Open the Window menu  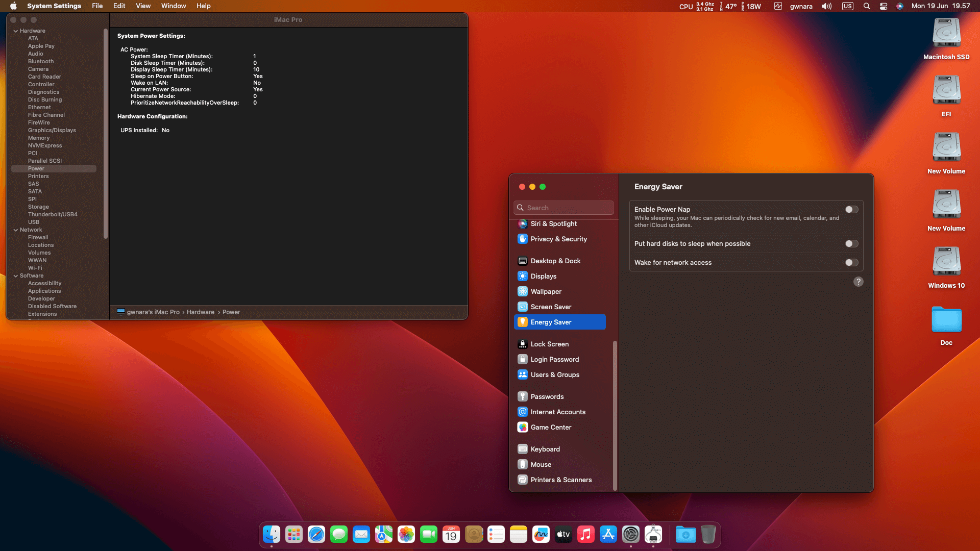[174, 6]
